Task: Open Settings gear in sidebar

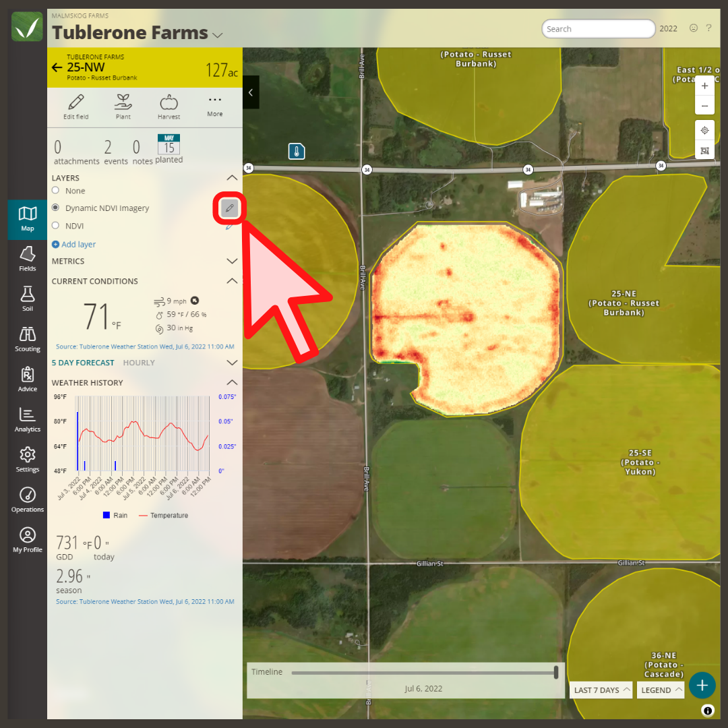Action: click(x=28, y=460)
